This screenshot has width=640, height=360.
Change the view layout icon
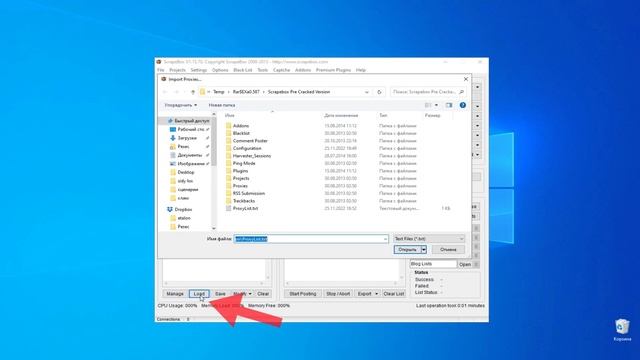pos(428,105)
